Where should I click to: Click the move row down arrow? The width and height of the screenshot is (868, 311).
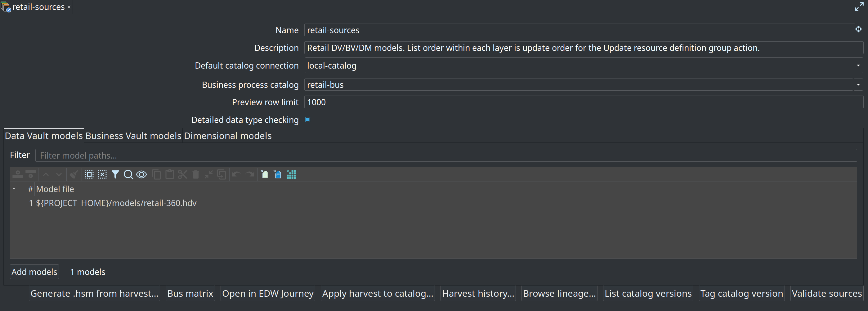tap(59, 174)
